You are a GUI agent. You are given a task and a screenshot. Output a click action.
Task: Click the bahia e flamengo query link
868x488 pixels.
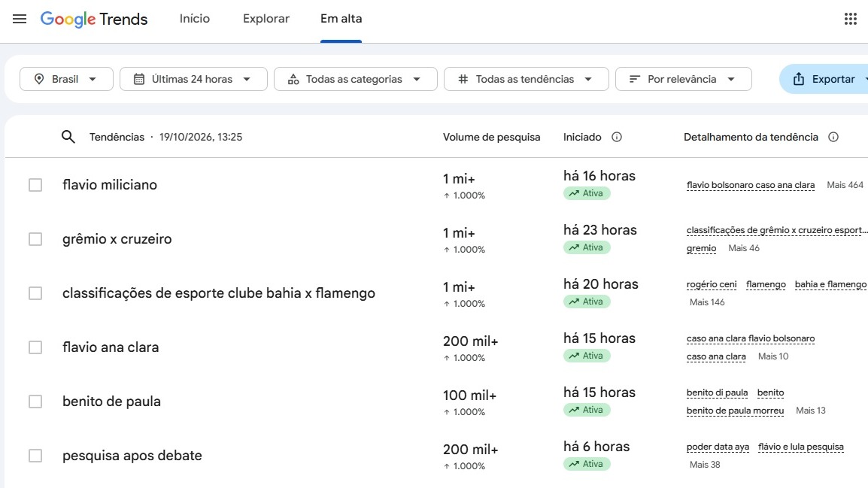(830, 284)
